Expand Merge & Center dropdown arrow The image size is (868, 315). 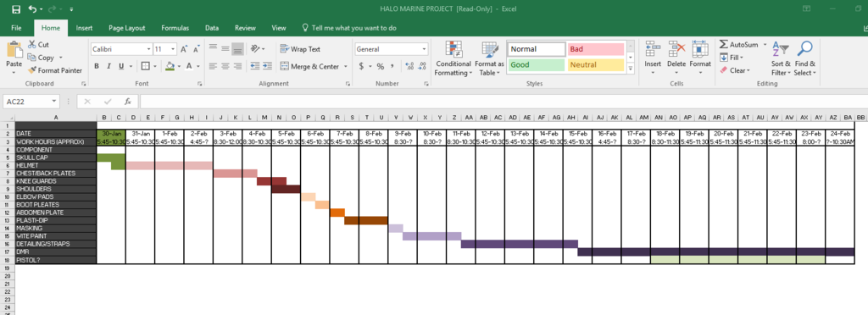(346, 66)
